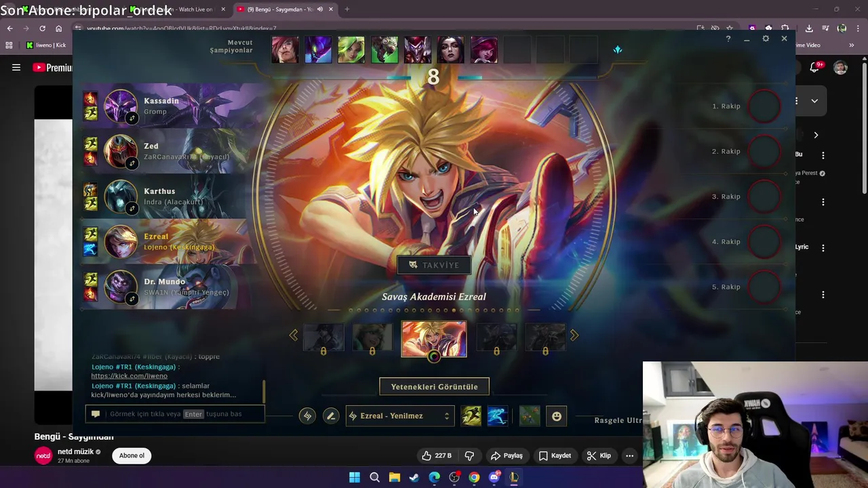Pick the red-haired champion at start of bench
The image size is (868, 488).
pyautogui.click(x=285, y=50)
